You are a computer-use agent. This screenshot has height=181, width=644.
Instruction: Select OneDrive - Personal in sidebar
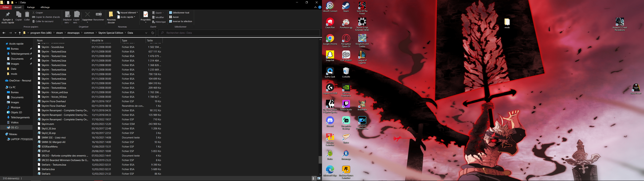point(20,80)
